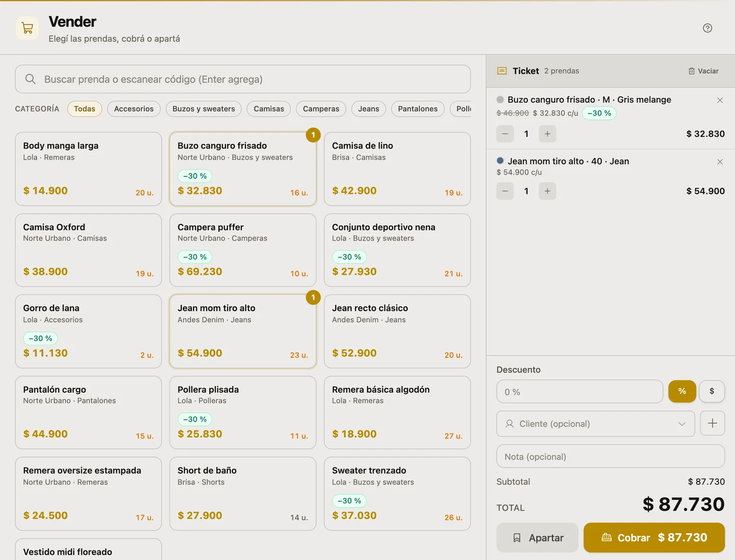Screen dimensions: 735x560
Task: Add Short de baño product card
Action: point(243,494)
